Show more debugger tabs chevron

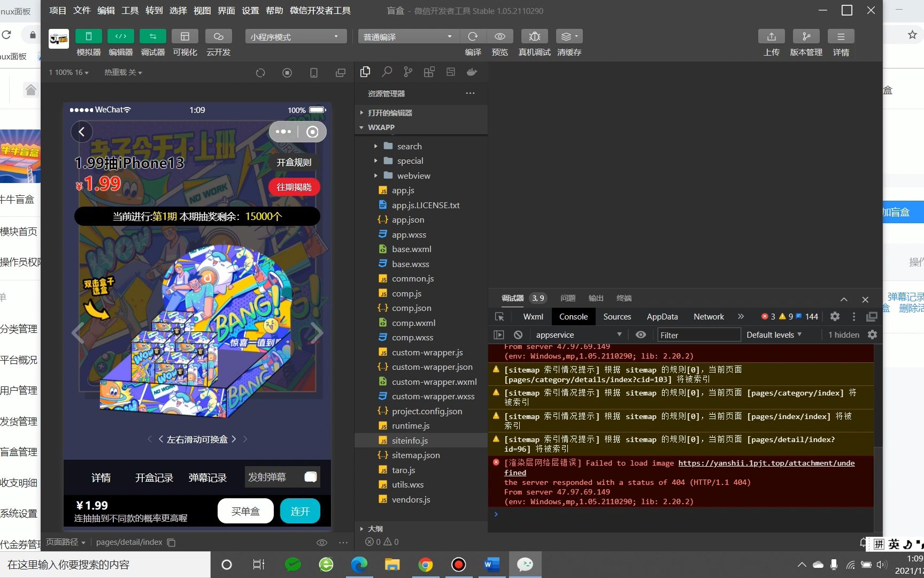click(x=741, y=316)
